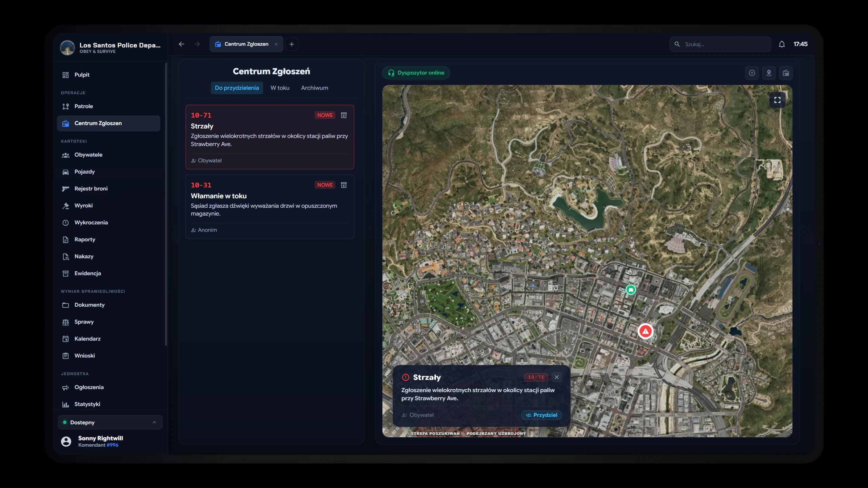Open Kalendarz section
This screenshot has width=868, height=488.
click(108, 339)
